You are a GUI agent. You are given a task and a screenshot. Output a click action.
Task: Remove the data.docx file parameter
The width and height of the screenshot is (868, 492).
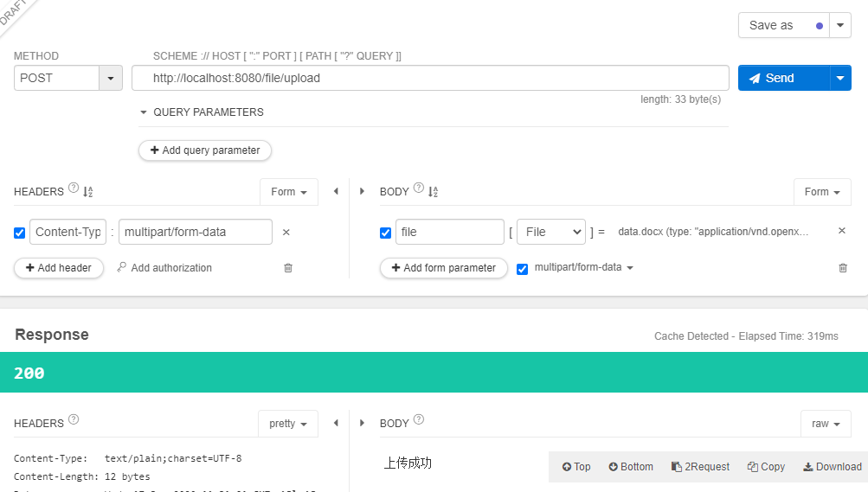click(x=841, y=231)
